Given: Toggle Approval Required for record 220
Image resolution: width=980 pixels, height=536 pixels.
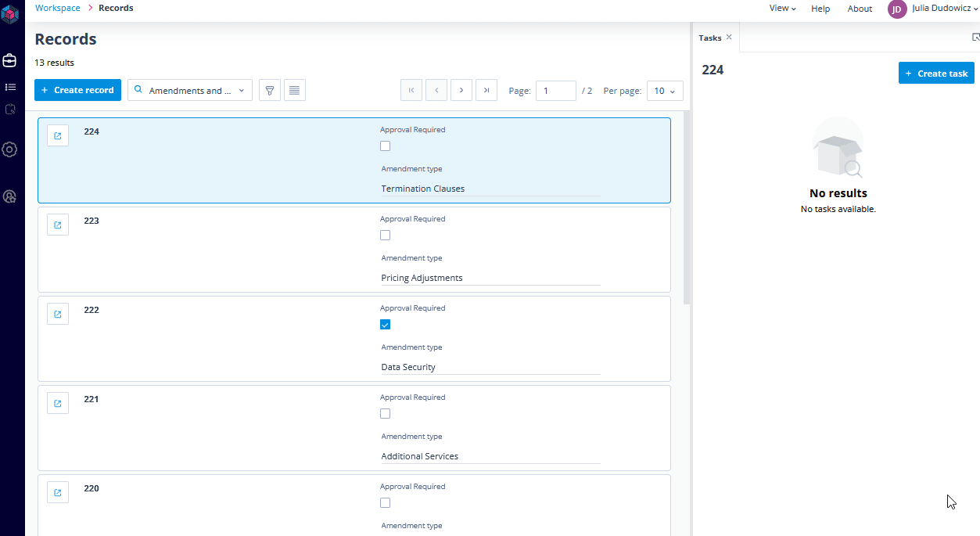Looking at the screenshot, I should click(385, 503).
